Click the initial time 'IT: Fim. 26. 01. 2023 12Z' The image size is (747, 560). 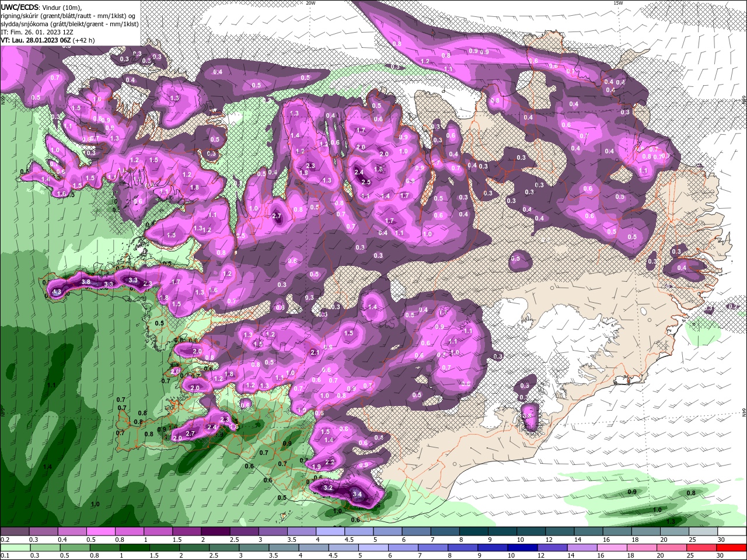coord(37,32)
